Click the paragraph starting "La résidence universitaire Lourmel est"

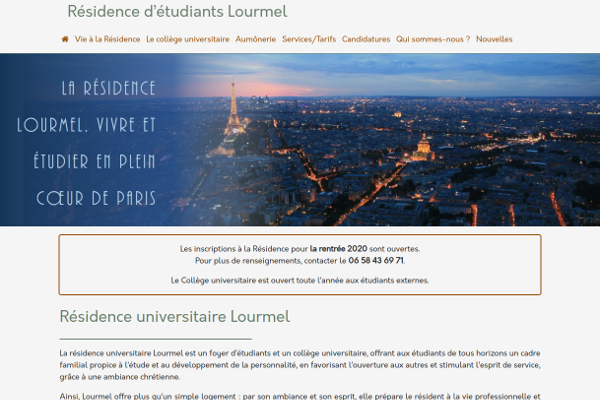point(300,365)
